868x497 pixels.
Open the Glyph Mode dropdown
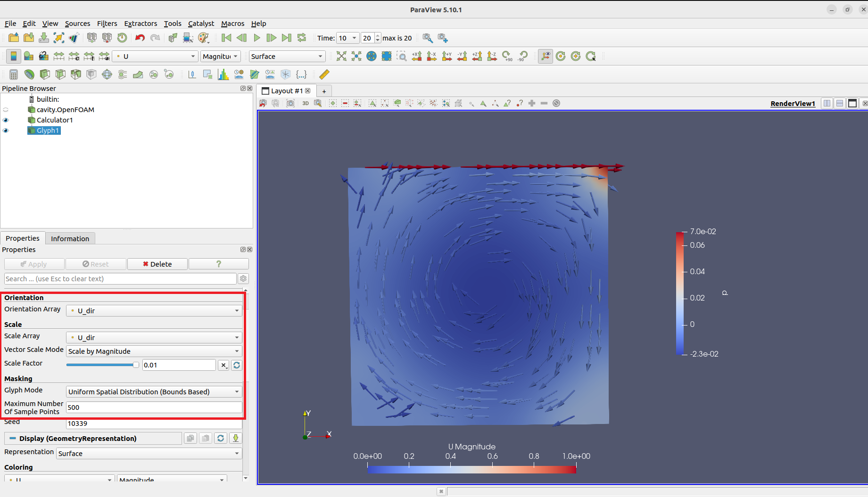tap(154, 391)
